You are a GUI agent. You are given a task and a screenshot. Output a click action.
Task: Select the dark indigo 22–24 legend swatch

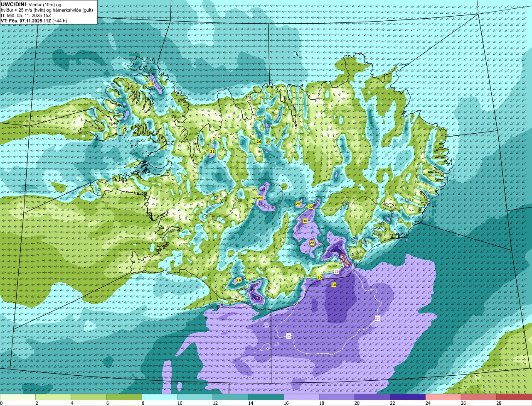pos(408,397)
